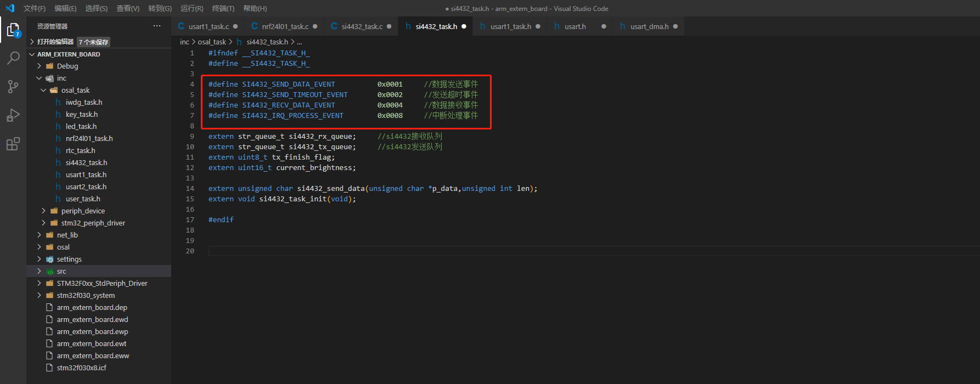Open the Explorer more actions ellipsis
This screenshot has height=384, width=980.
[x=157, y=26]
